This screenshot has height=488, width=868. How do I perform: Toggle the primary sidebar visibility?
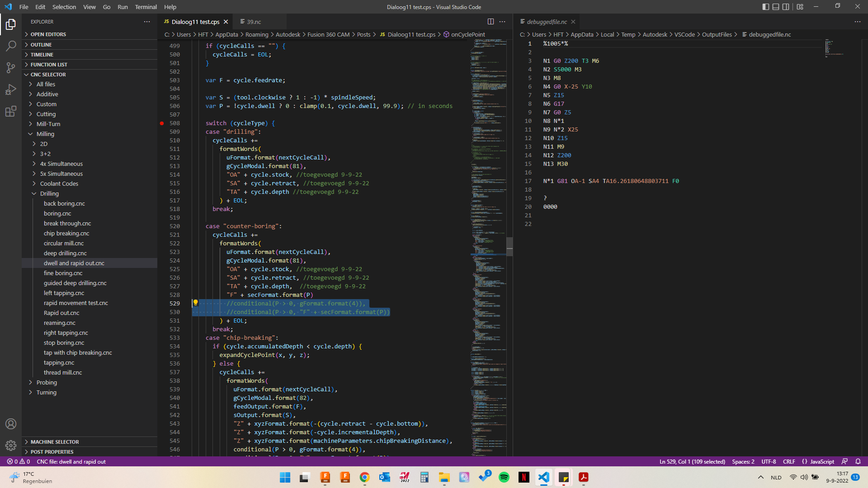click(x=765, y=7)
